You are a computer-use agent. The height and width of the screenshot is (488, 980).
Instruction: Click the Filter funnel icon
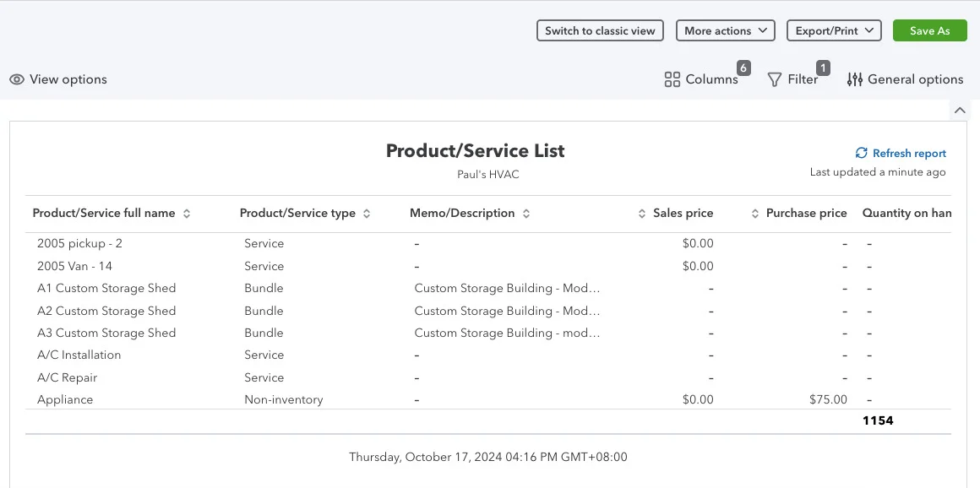(775, 80)
